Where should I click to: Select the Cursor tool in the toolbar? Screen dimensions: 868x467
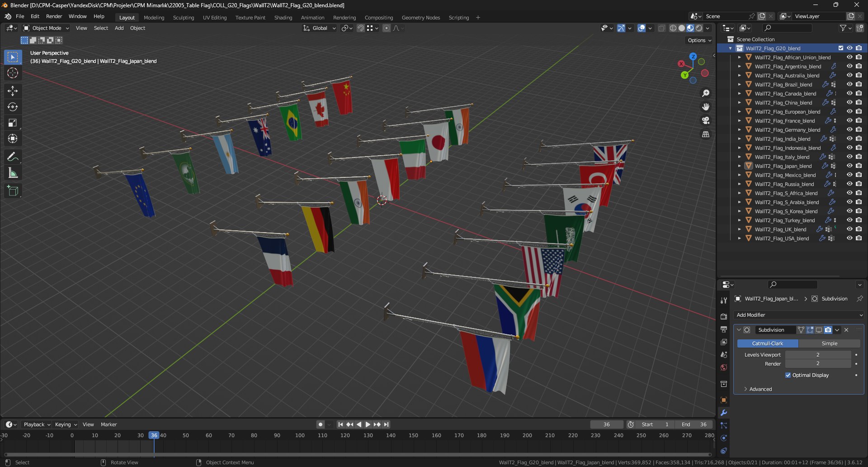(x=13, y=73)
